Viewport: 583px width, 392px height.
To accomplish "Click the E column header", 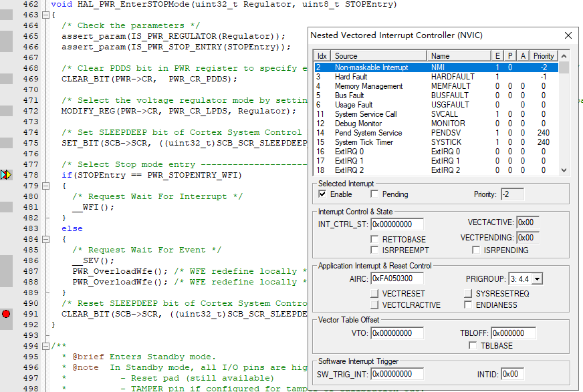I will click(497, 55).
